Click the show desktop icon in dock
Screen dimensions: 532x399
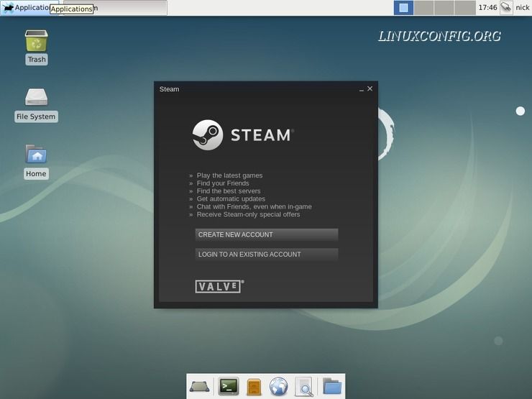pyautogui.click(x=199, y=387)
